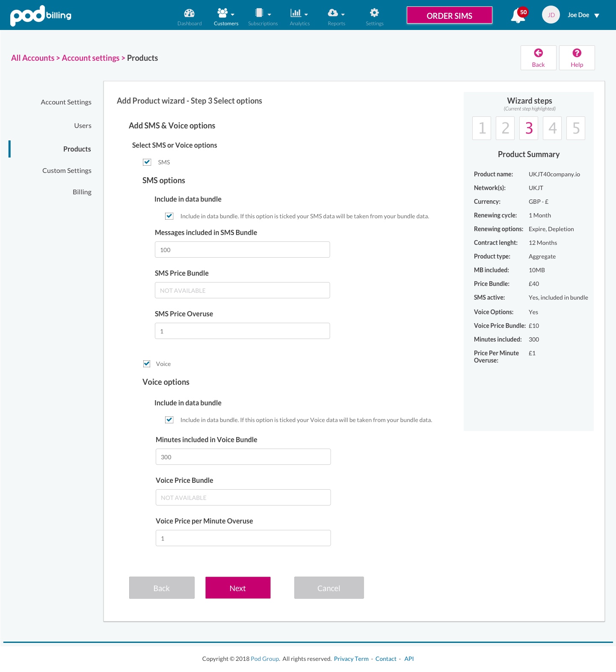616x672 pixels.
Task: Open the Settings gear icon
Action: coord(374,13)
